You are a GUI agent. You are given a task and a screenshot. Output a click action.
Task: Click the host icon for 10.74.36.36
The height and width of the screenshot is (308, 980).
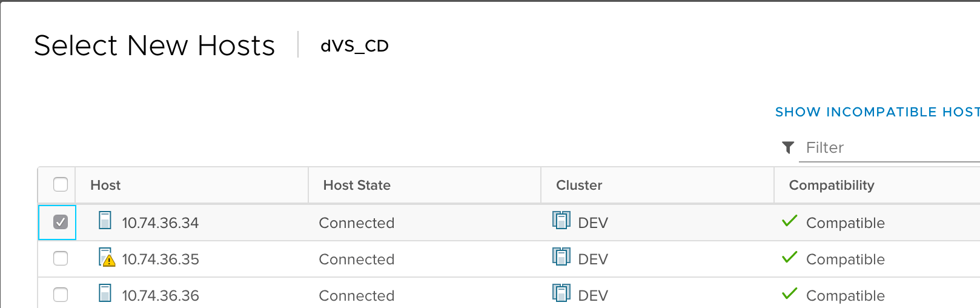click(x=105, y=293)
